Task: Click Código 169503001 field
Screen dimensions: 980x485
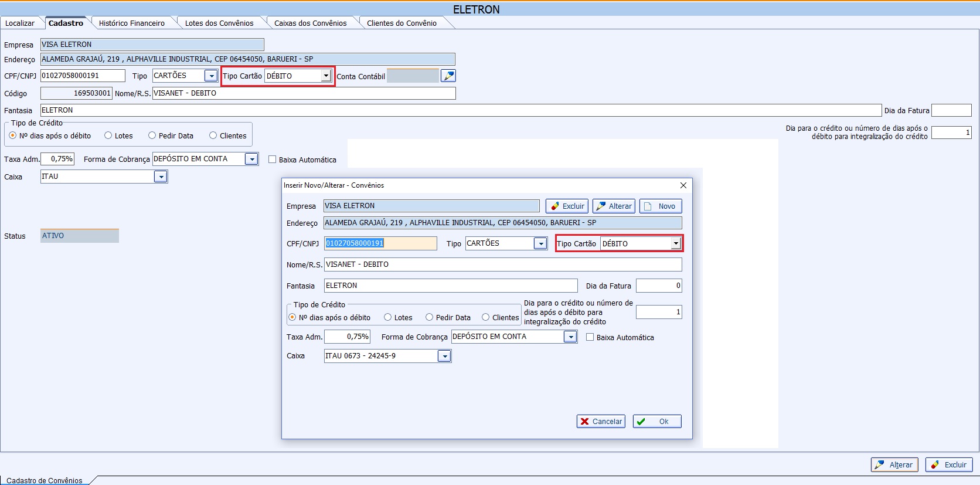Action: (76, 93)
